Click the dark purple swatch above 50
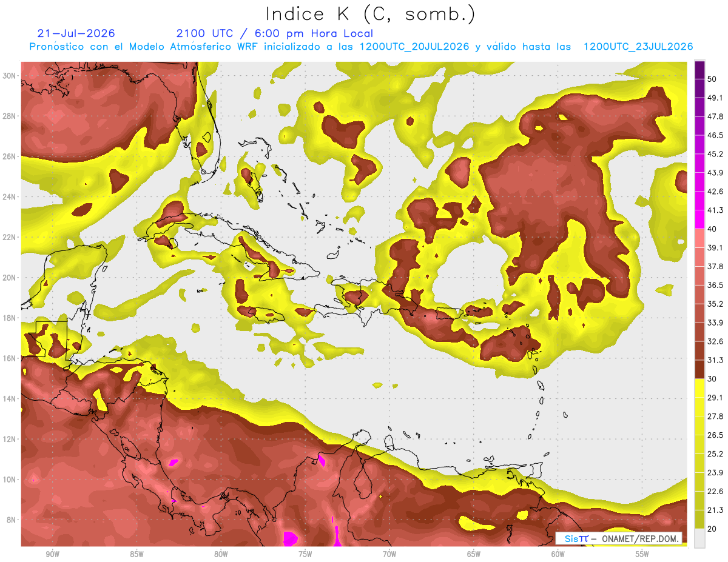Viewport: 728px width, 562px height. tap(699, 70)
